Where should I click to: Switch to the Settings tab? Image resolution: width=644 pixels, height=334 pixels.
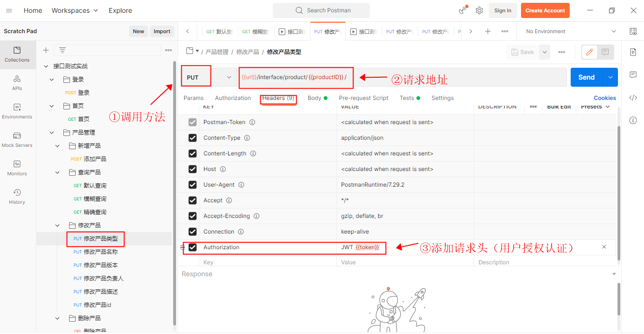pyautogui.click(x=442, y=98)
